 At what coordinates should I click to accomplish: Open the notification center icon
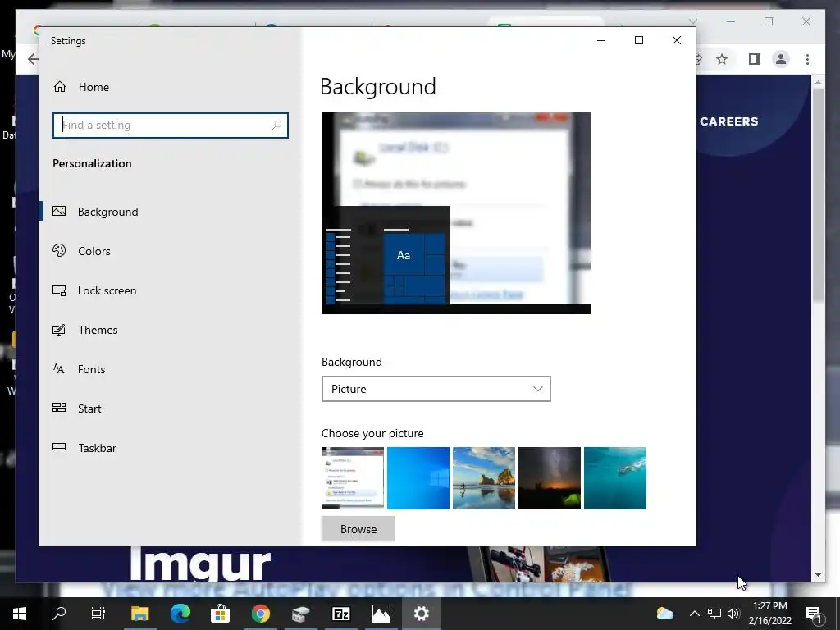[x=814, y=614]
